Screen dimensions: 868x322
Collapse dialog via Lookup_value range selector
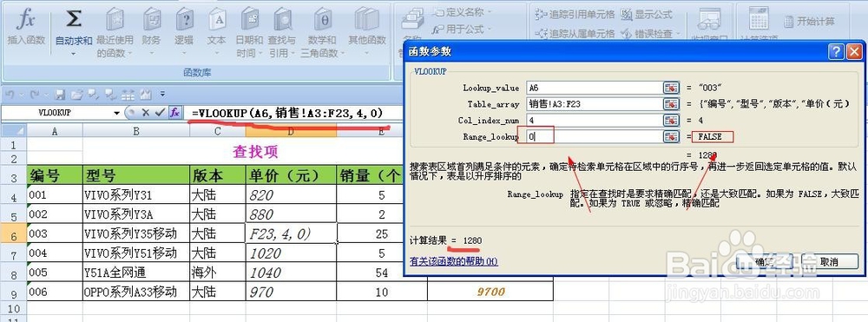click(x=671, y=88)
